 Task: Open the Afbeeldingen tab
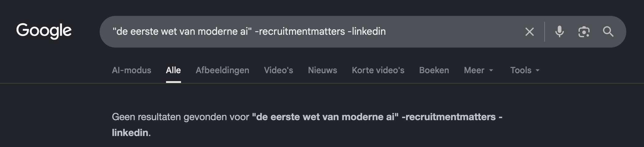(222, 70)
